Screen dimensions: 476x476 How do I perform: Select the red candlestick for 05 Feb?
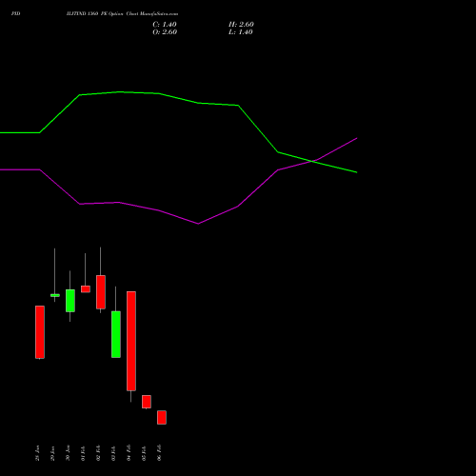(x=147, y=402)
